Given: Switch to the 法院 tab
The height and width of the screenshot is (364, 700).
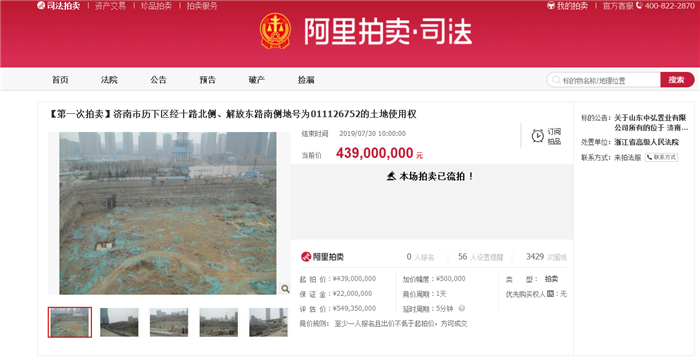Looking at the screenshot, I should point(109,79).
